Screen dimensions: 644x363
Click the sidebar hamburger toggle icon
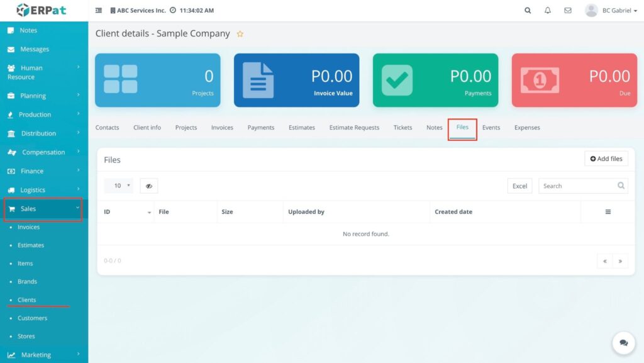click(x=99, y=11)
